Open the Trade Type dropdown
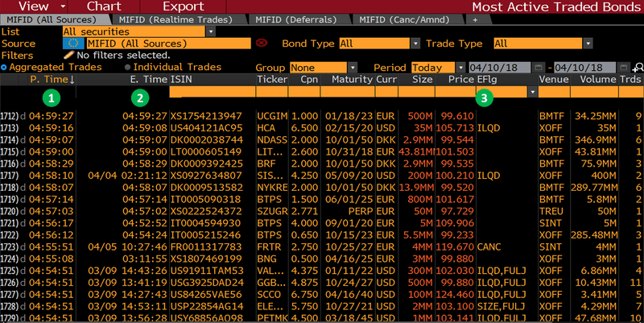Image resolution: width=644 pixels, height=323 pixels. pos(570,43)
